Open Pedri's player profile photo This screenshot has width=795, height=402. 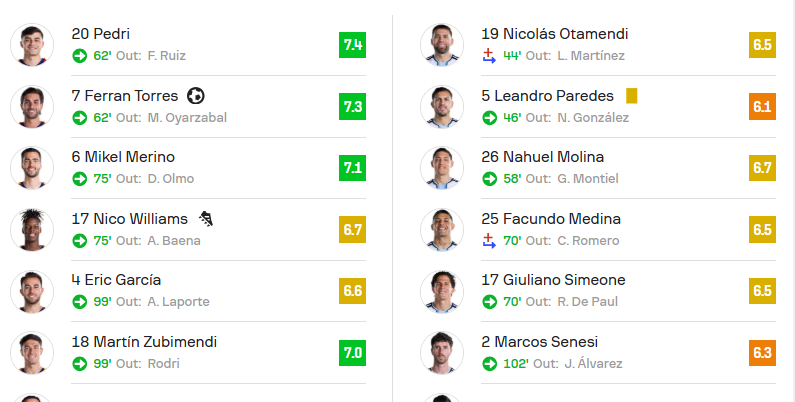[x=32, y=45]
